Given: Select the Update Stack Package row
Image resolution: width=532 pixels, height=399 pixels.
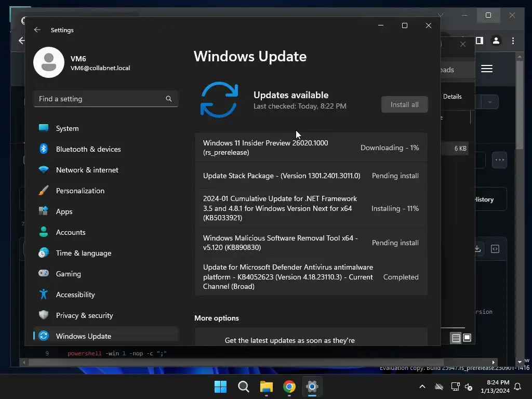Looking at the screenshot, I should (311, 176).
